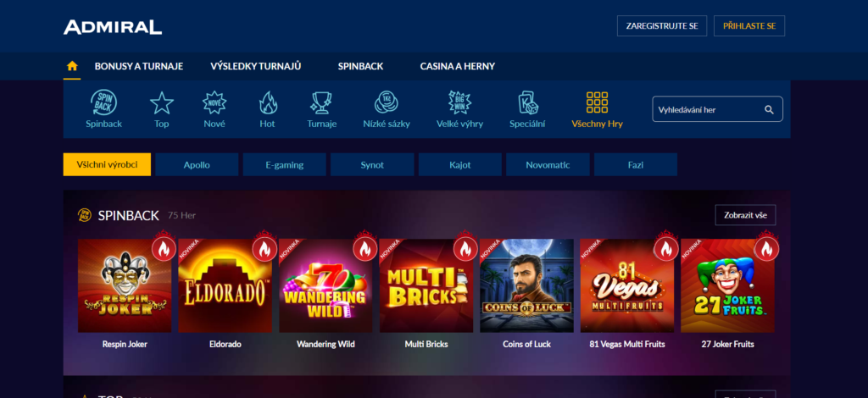Select the Top star icon
Viewport: 868px width, 398px height.
click(x=162, y=102)
